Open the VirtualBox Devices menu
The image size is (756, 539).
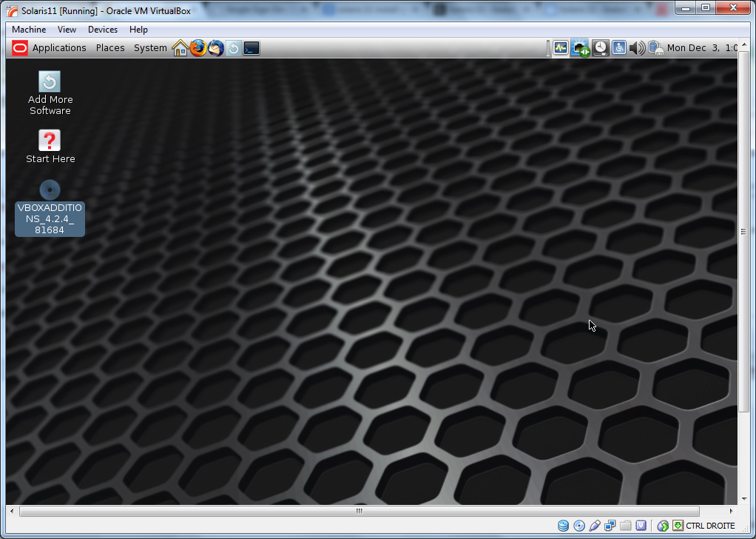tap(102, 30)
